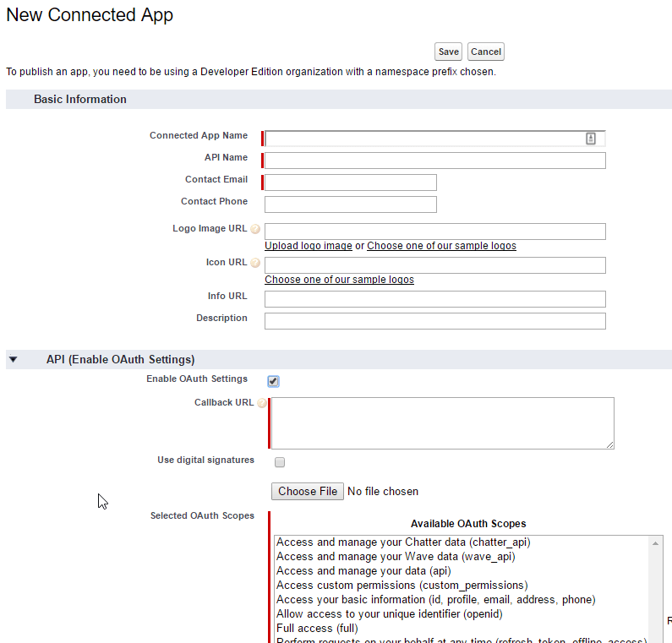Click the Icon URL help icon

[x=255, y=264]
